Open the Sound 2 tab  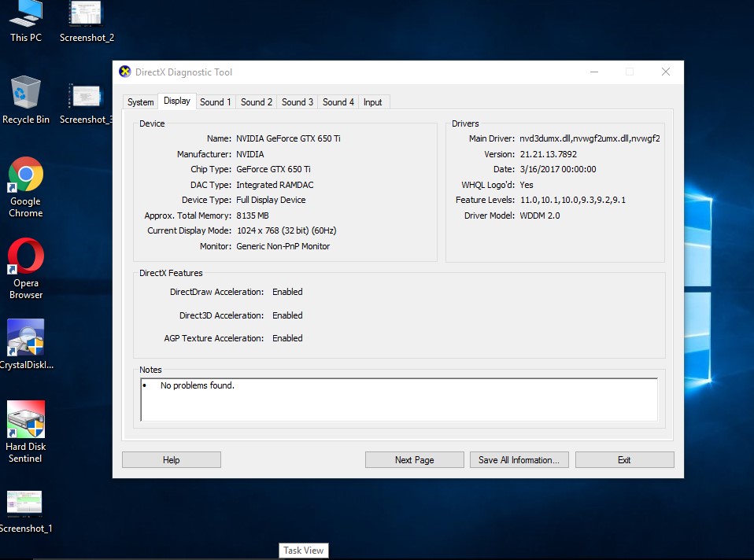pyautogui.click(x=257, y=102)
